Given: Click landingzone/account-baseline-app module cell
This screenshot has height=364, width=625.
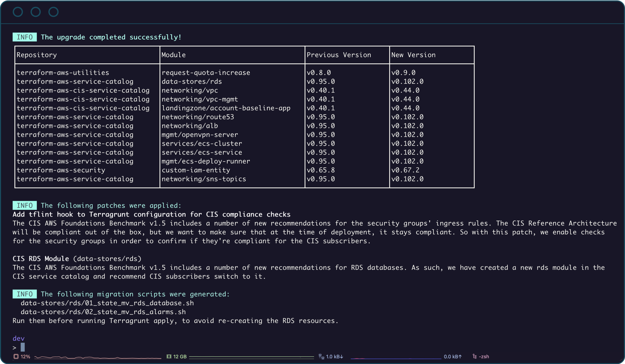Looking at the screenshot, I should coord(226,108).
